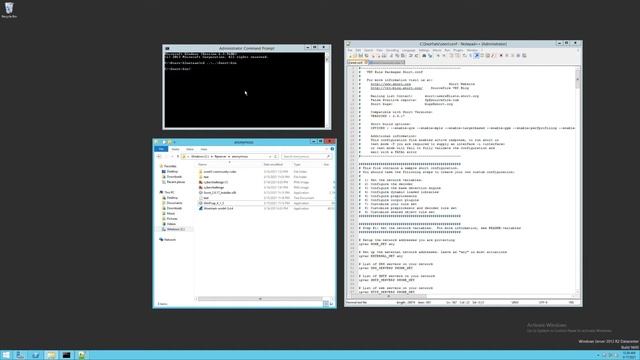Select the WinPcap_4_1_3 application file
Screen dimensions: 640x360
click(214, 203)
